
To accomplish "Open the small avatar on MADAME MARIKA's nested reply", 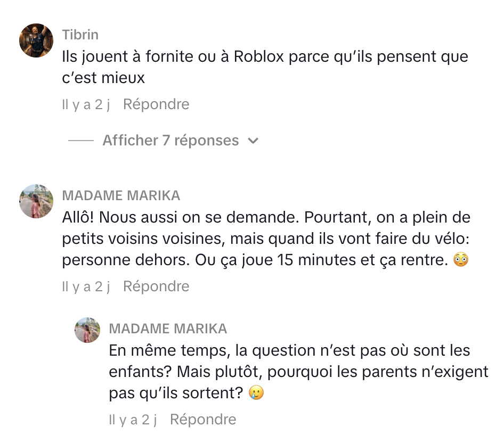I will [x=87, y=330].
